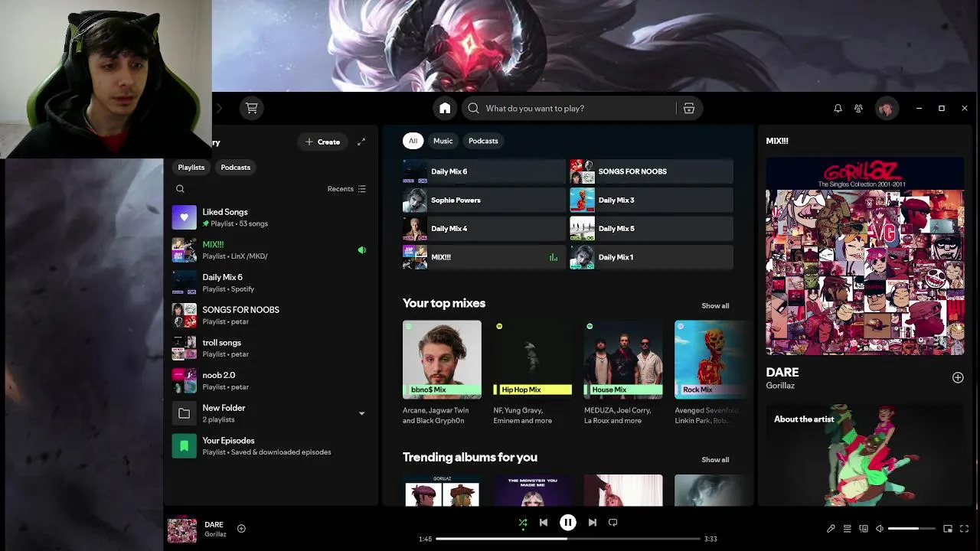This screenshot has height=551, width=980.
Task: Open Gorillaz artist name in bottom bar
Action: pyautogui.click(x=215, y=534)
